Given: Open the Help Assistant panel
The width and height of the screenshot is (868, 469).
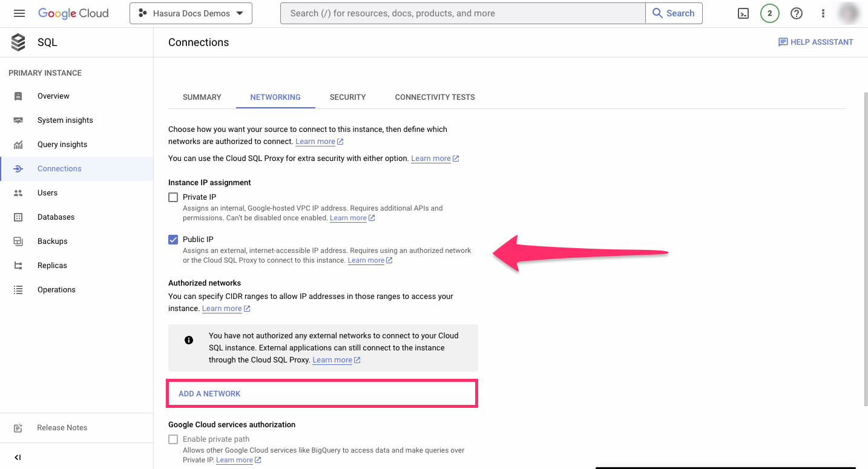Looking at the screenshot, I should (816, 42).
